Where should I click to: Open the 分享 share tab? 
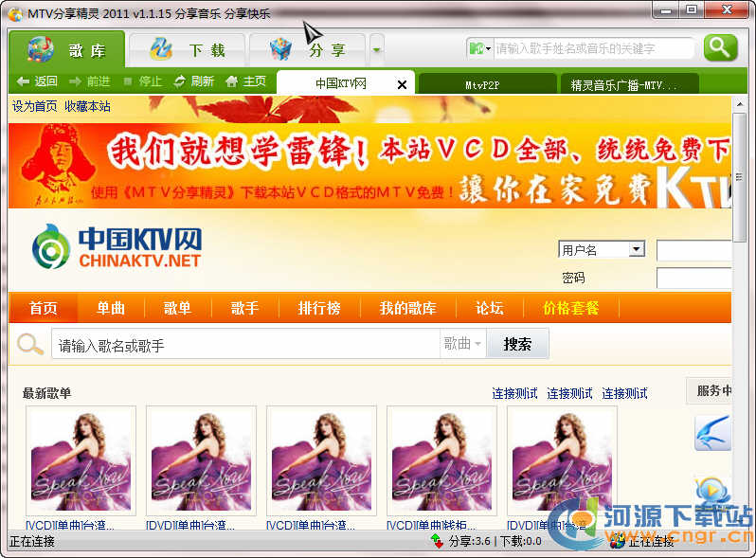click(x=307, y=50)
